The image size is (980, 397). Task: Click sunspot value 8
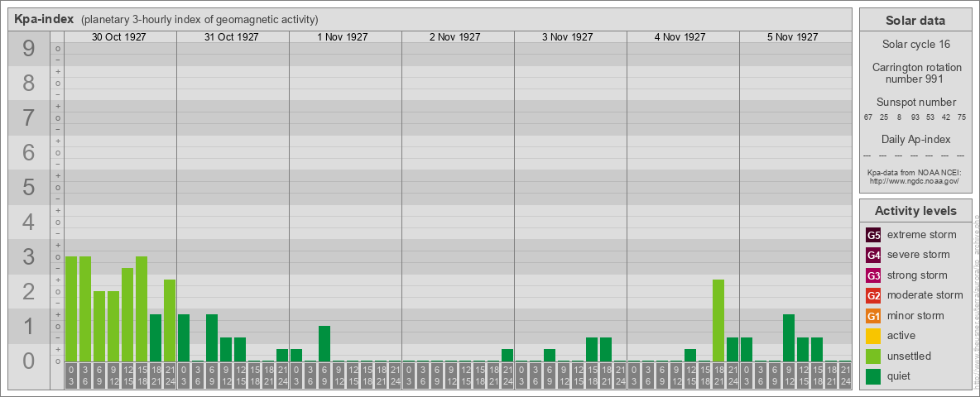[x=899, y=117]
